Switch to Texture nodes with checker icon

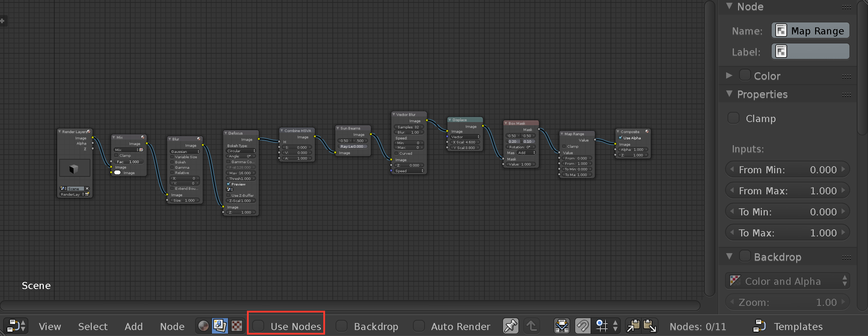237,326
